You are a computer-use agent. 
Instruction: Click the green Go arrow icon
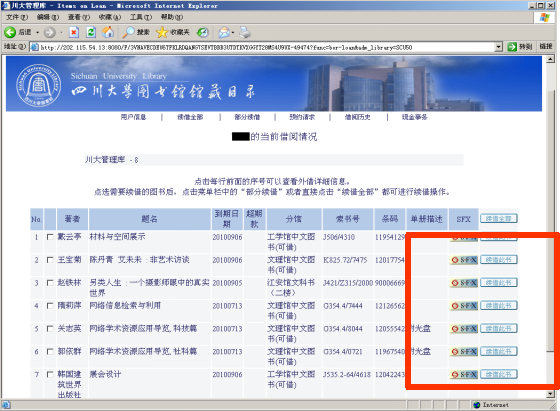512,47
